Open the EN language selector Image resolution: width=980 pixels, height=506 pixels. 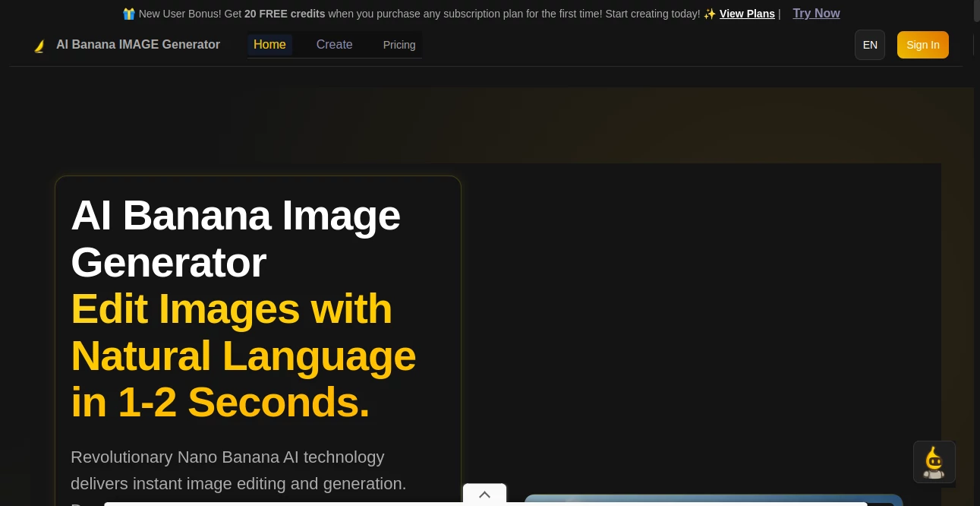coord(870,45)
